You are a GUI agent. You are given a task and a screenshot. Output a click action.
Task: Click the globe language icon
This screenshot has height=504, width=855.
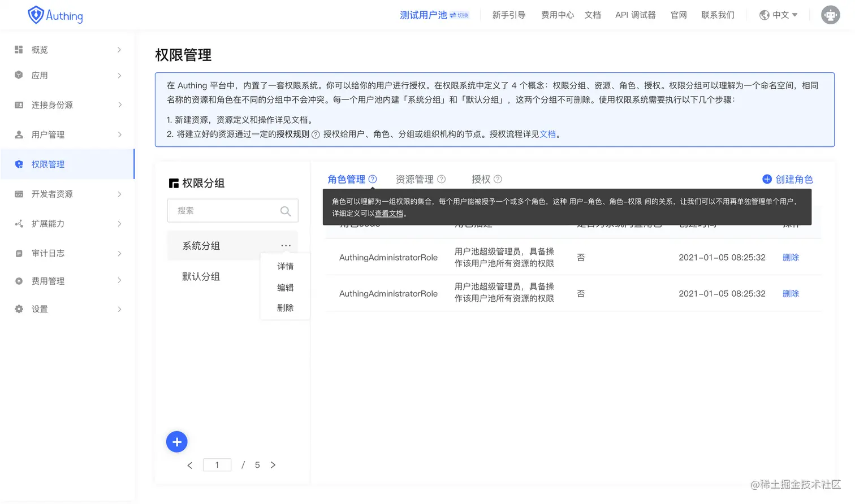coord(764,15)
